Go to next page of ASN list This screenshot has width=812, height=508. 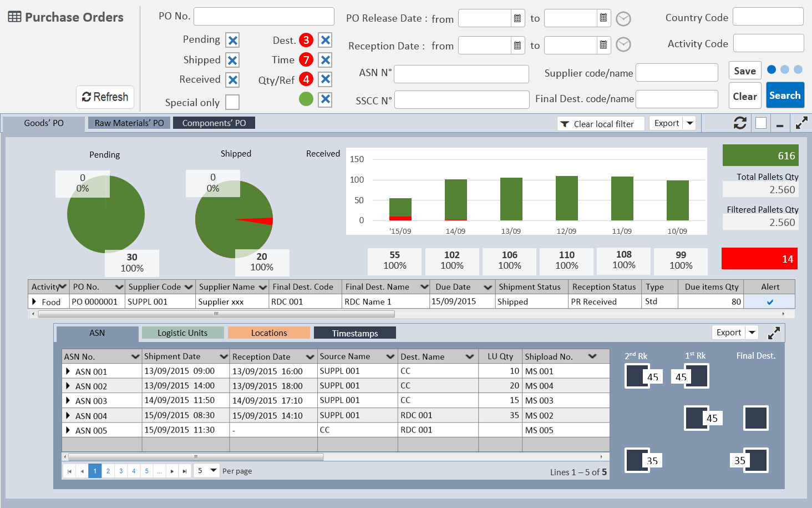pos(172,471)
